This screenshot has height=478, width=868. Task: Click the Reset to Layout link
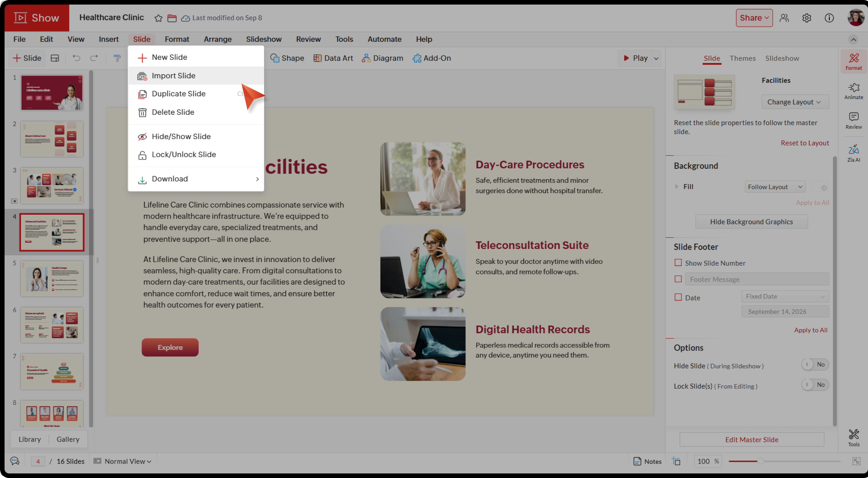(x=805, y=143)
